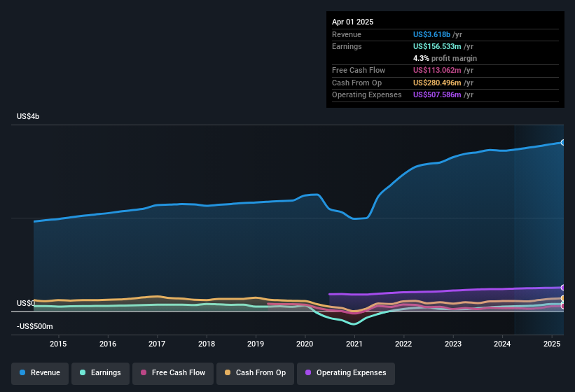Click the 2015 x-axis label
Screen dimensions: 575x392
(58, 344)
